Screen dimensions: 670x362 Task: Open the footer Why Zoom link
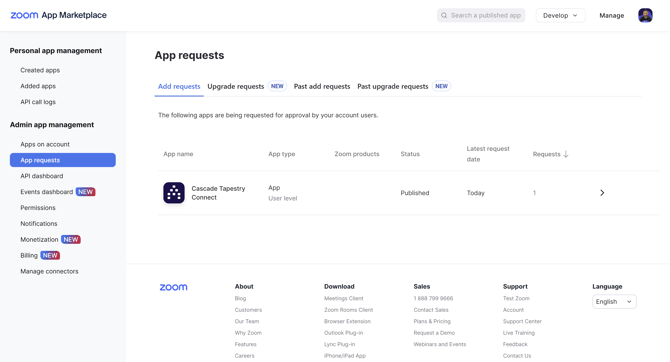pos(248,333)
